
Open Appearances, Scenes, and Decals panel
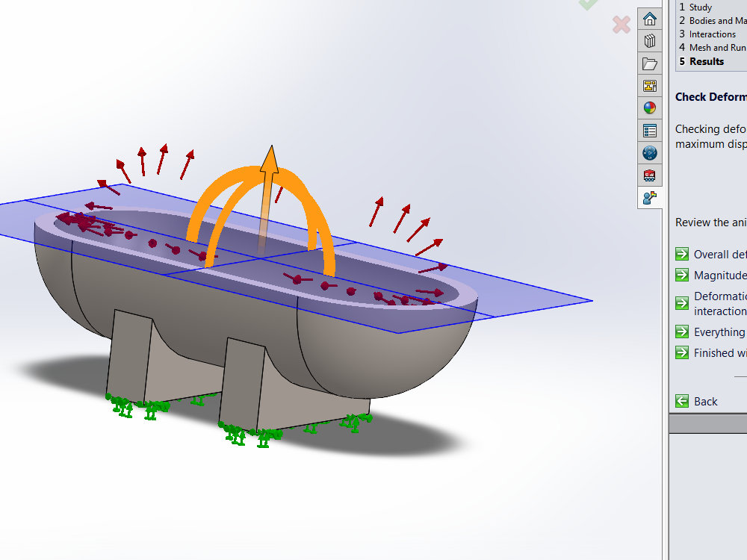[x=649, y=108]
